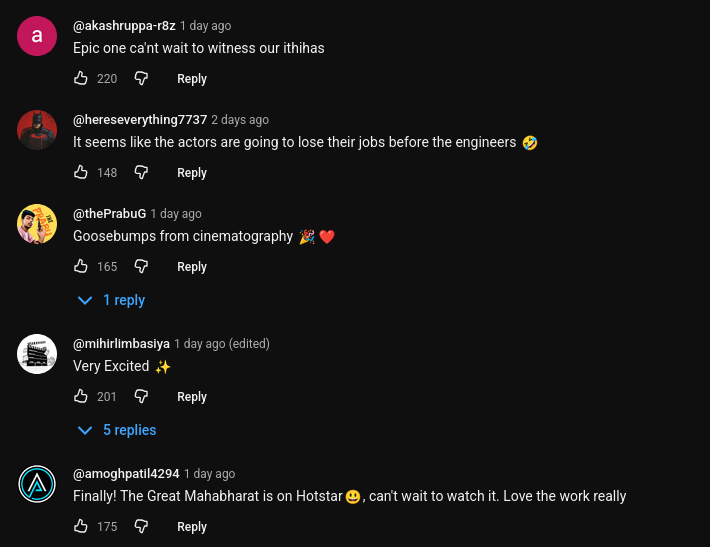Like the "Very Excited" comment
Viewport: 710px width, 547px height.
[81, 396]
